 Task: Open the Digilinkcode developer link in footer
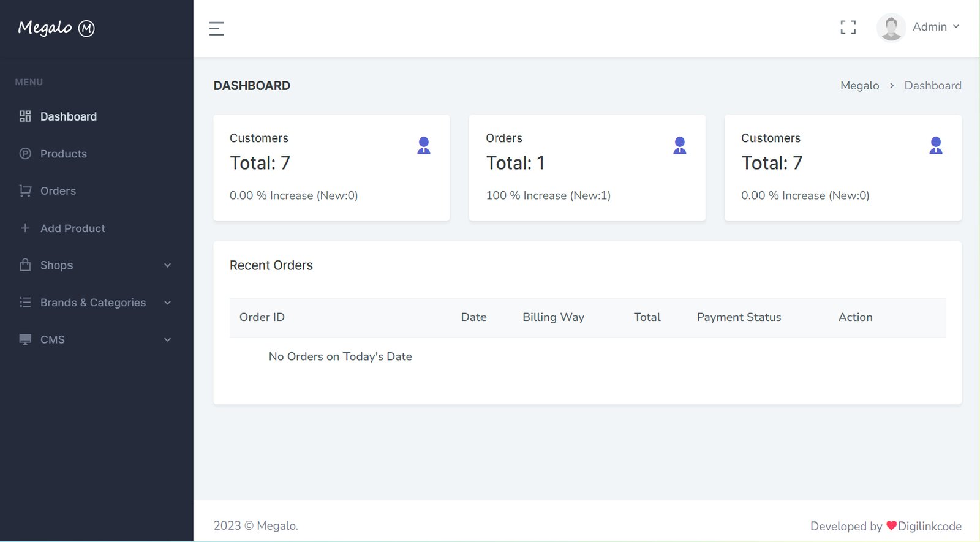[x=929, y=526]
